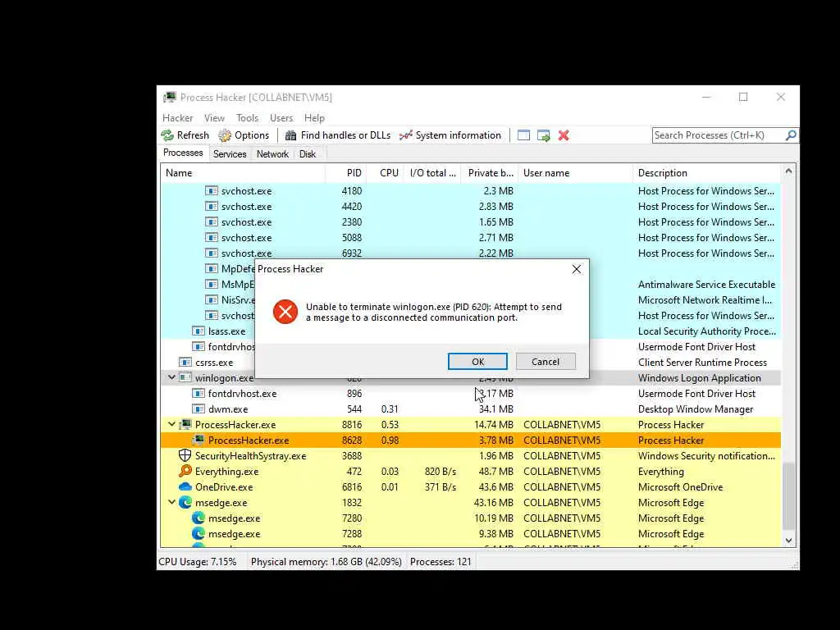The height and width of the screenshot is (630, 840).
Task: Select the dwm.exe process row
Action: (470, 409)
